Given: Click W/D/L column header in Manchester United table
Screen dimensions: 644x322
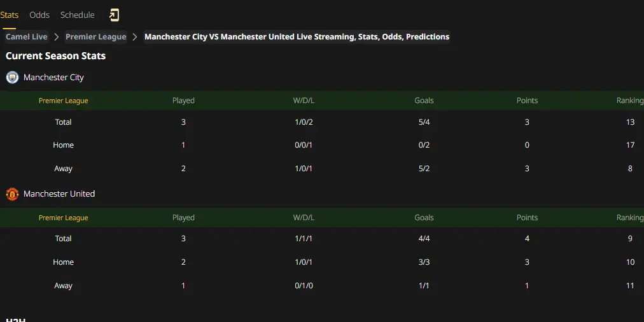Looking at the screenshot, I should 304,218.
